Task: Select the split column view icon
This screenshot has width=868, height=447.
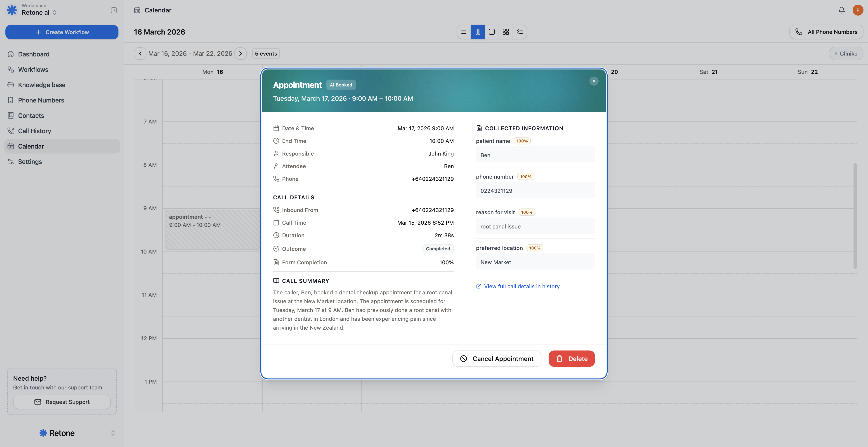Action: click(477, 32)
